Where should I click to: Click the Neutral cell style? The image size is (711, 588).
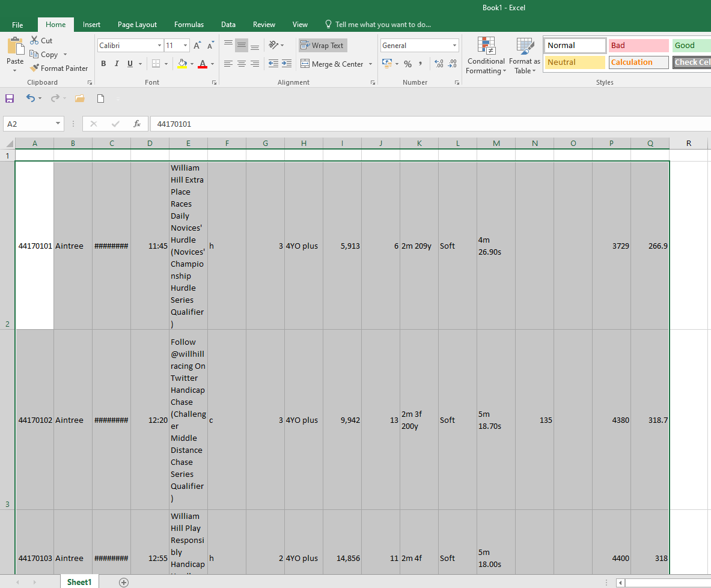pyautogui.click(x=574, y=62)
